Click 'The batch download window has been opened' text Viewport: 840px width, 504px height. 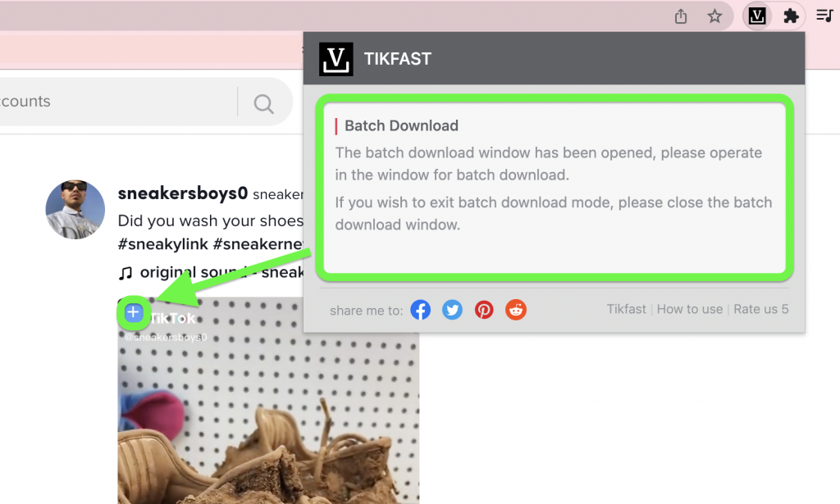click(549, 164)
